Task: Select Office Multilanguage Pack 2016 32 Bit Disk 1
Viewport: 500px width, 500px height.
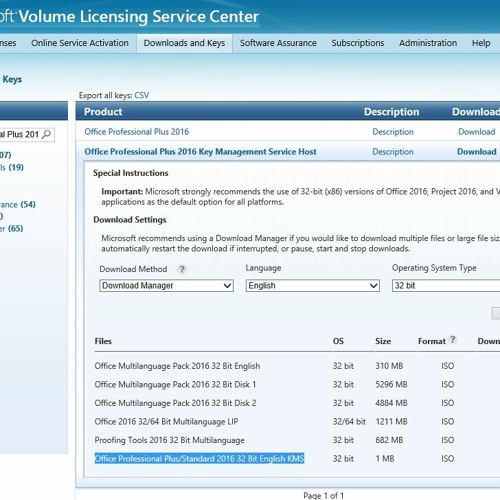Action: click(175, 384)
